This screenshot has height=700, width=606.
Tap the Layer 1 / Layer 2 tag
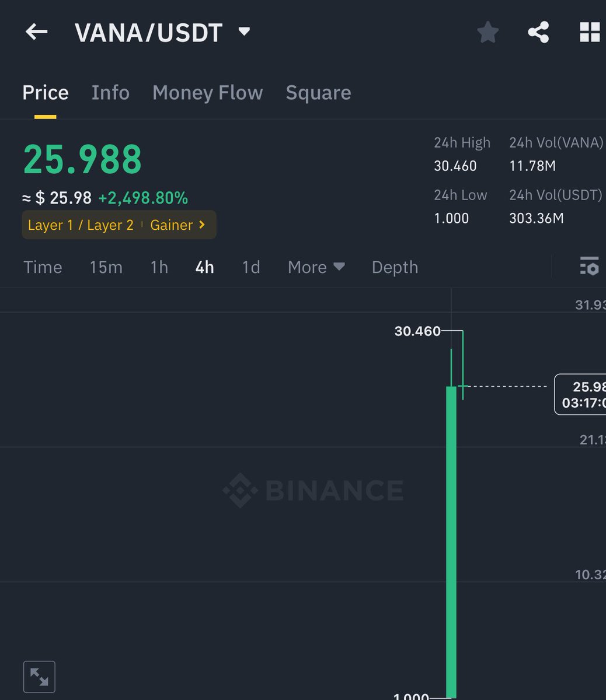80,225
